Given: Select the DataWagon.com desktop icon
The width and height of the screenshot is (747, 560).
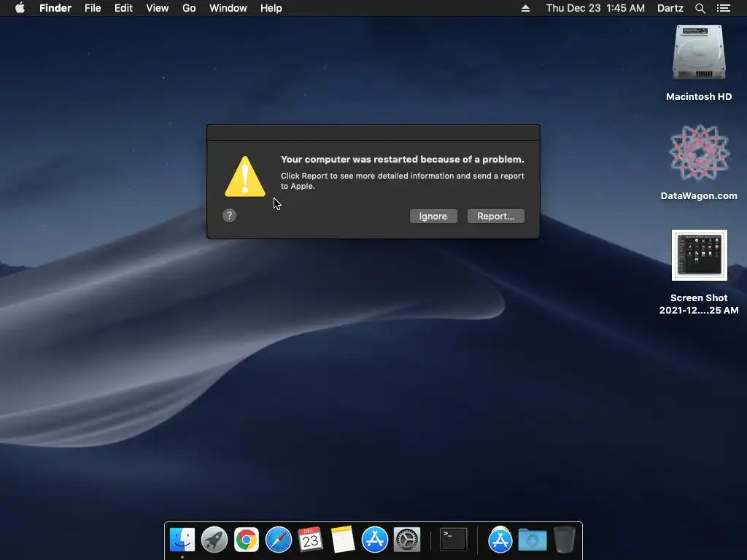Looking at the screenshot, I should (699, 153).
